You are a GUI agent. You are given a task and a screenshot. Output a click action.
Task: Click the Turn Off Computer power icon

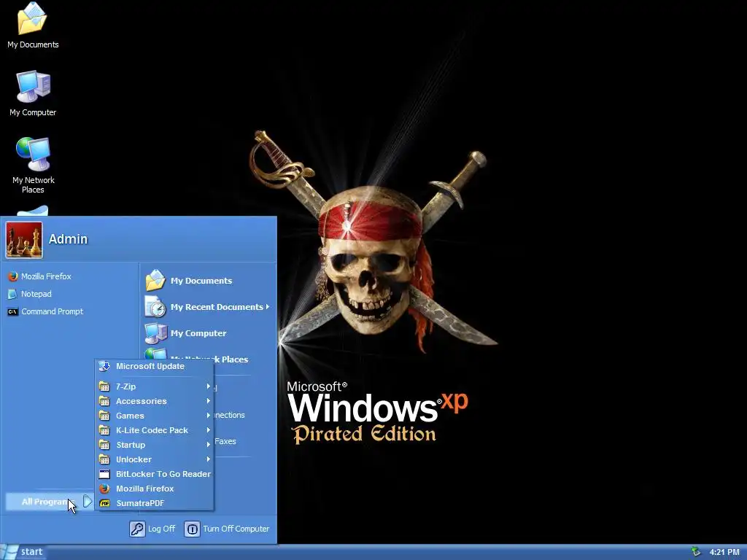(x=192, y=529)
